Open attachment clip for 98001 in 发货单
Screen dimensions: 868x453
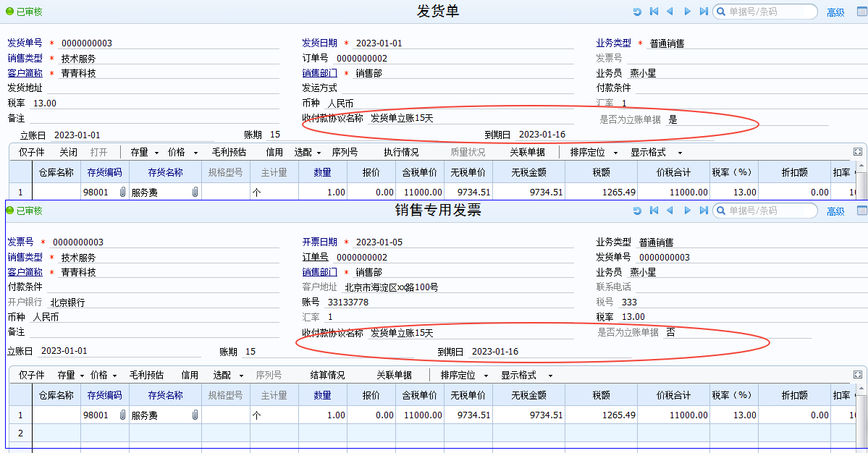122,192
